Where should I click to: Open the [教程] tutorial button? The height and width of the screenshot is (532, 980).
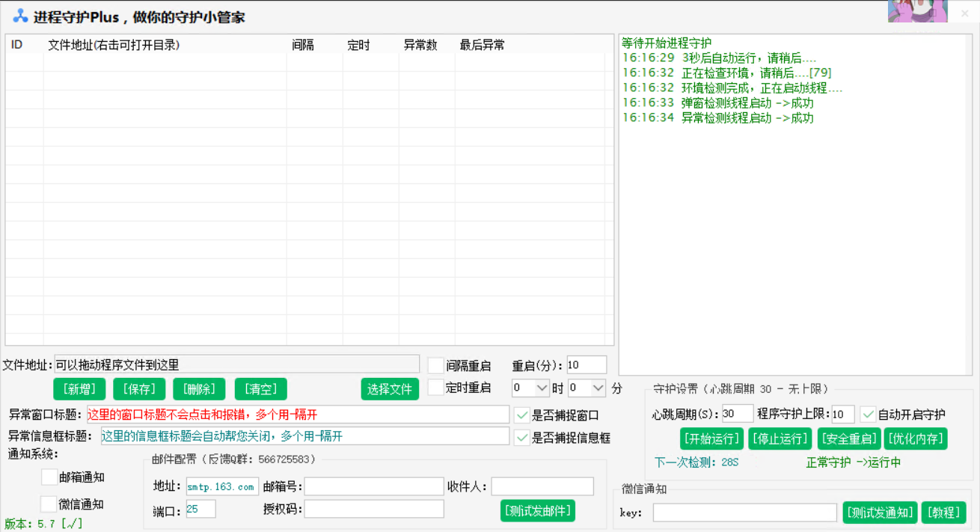tap(943, 513)
